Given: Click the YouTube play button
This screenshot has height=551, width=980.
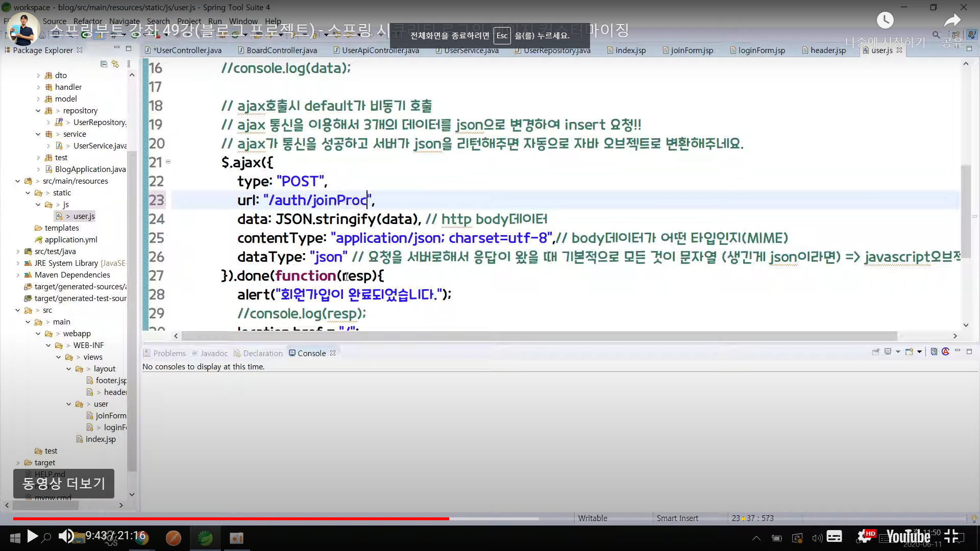Looking at the screenshot, I should coord(32,536).
